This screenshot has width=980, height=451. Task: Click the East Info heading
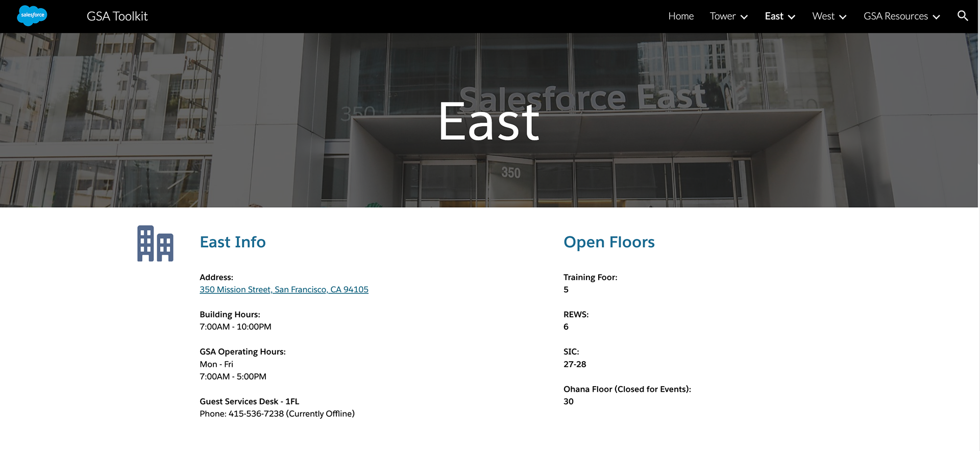233,242
